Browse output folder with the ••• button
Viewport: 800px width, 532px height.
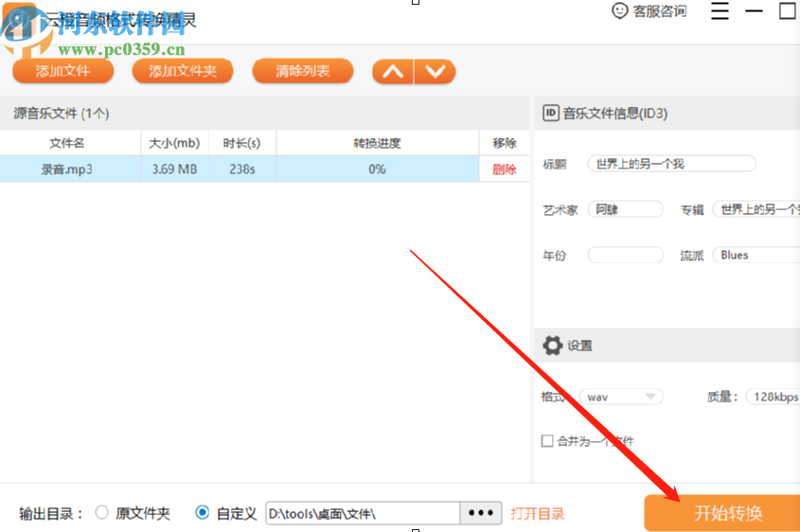[481, 513]
